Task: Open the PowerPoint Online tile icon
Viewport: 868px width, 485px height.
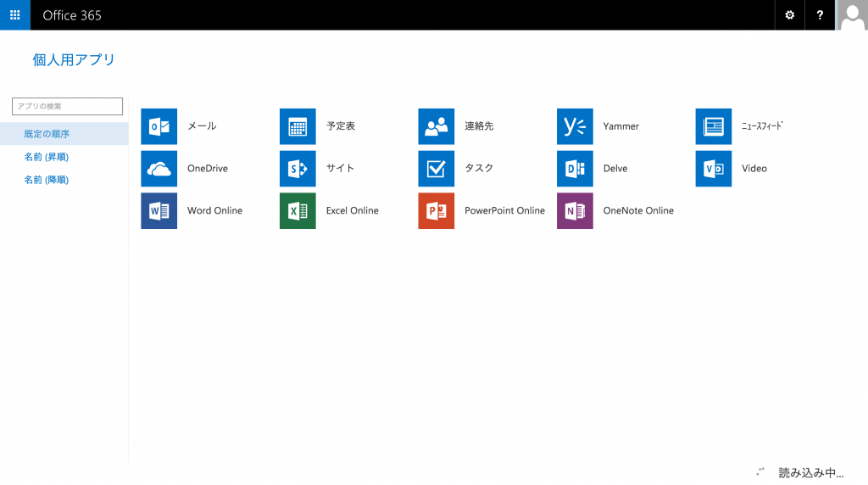Action: tap(437, 210)
